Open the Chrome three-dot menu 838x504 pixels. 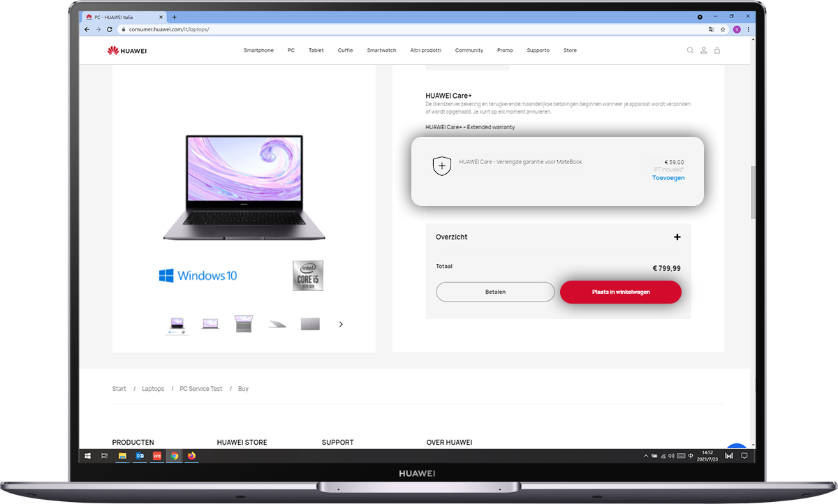[749, 29]
